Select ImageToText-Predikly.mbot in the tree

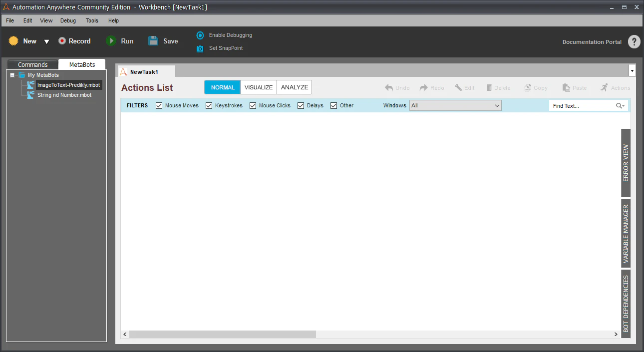tap(69, 85)
